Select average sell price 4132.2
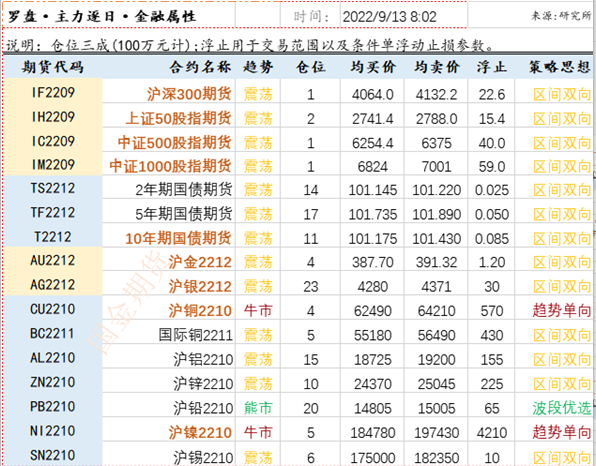 [x=436, y=94]
